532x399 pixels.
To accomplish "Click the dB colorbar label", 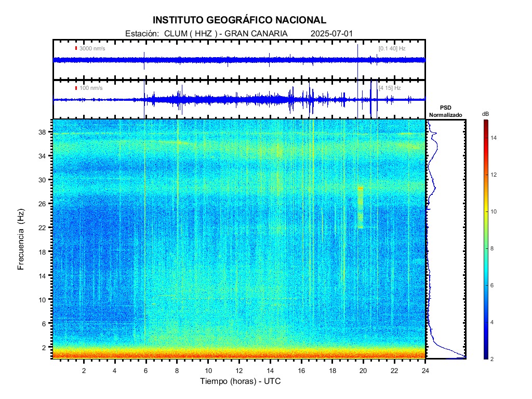I will coord(486,114).
